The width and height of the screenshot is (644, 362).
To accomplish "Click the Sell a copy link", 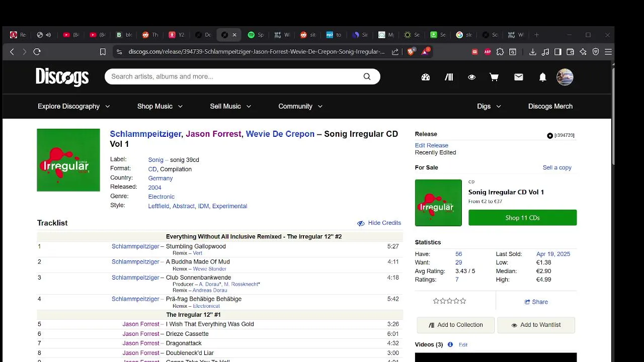I will click(557, 167).
